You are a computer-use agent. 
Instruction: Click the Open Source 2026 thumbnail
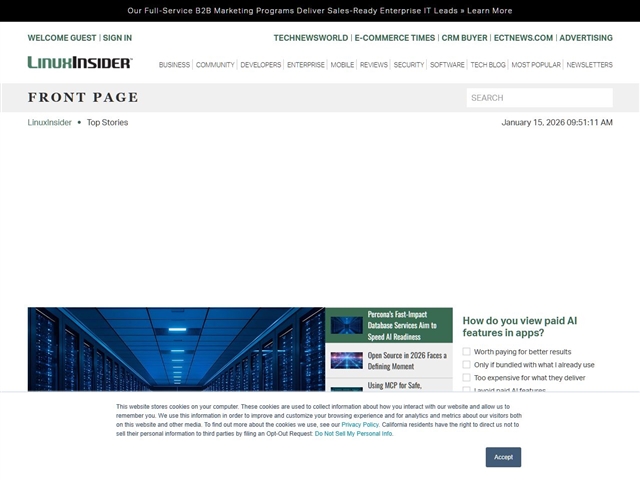pos(347,360)
